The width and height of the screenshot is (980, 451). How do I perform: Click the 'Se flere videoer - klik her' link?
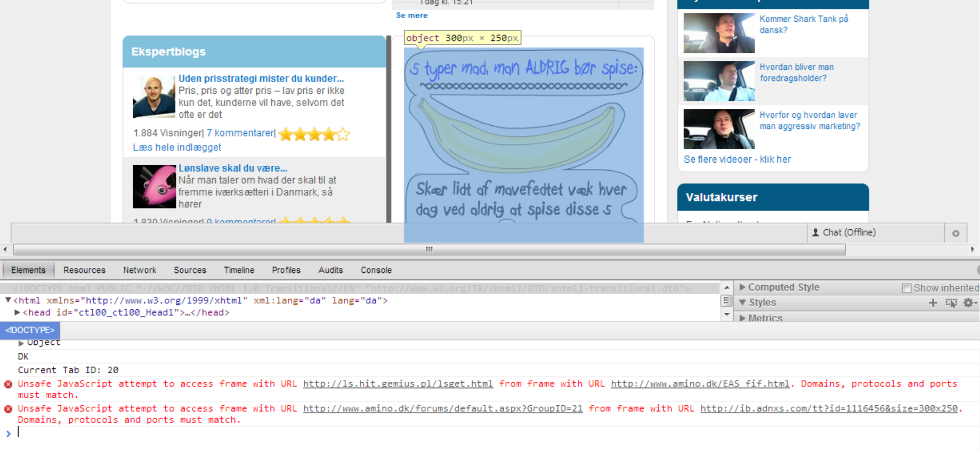737,159
